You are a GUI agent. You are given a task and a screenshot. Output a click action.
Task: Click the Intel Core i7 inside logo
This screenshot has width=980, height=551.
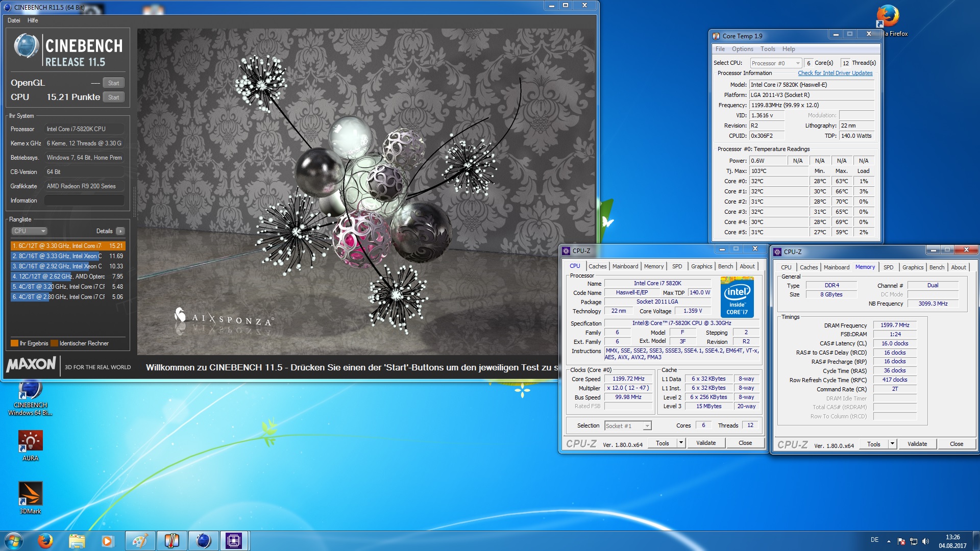(x=737, y=297)
